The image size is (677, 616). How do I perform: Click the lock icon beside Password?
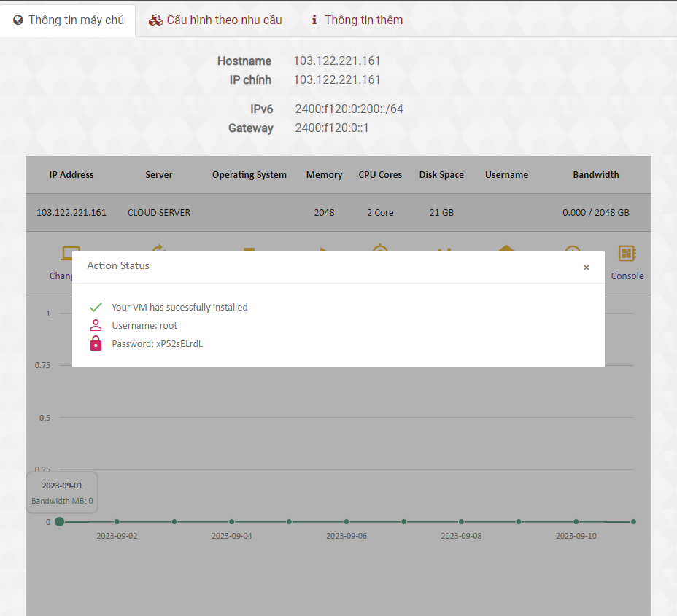point(96,344)
